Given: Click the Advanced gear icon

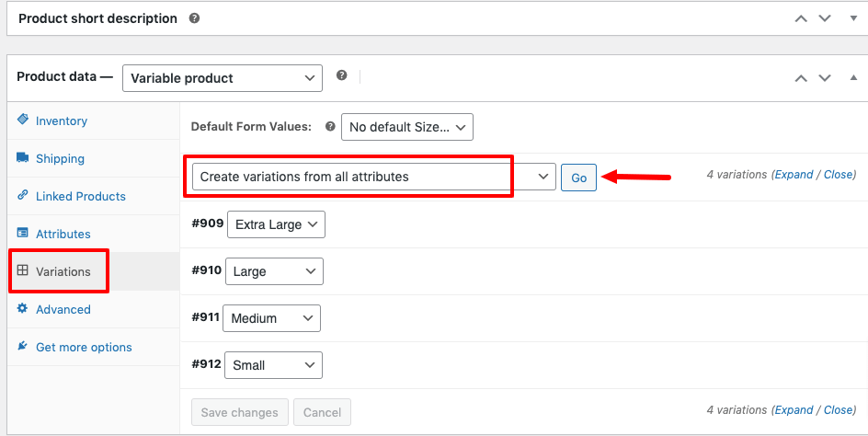Looking at the screenshot, I should click(22, 308).
